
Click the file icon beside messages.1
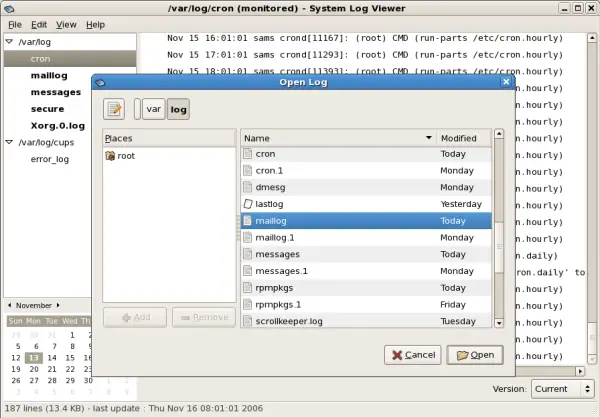[x=249, y=271]
